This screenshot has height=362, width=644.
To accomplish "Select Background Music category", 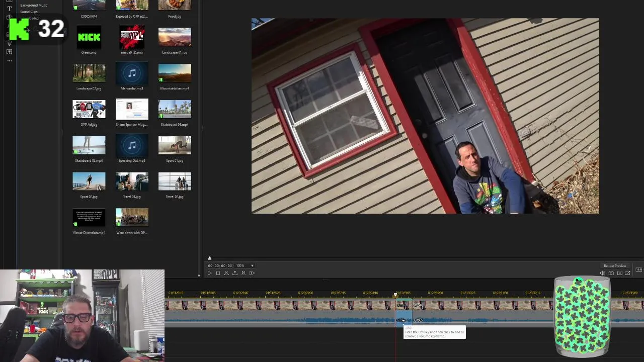I will (34, 5).
